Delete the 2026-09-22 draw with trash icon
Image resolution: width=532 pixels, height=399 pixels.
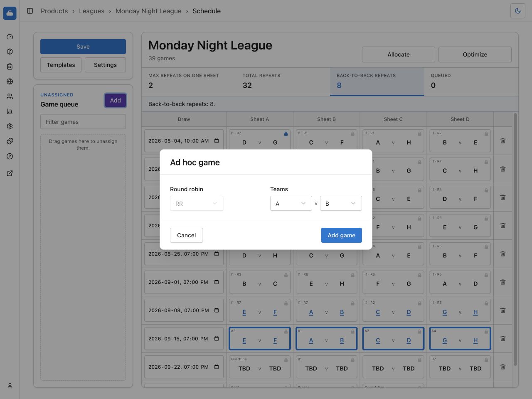503,367
